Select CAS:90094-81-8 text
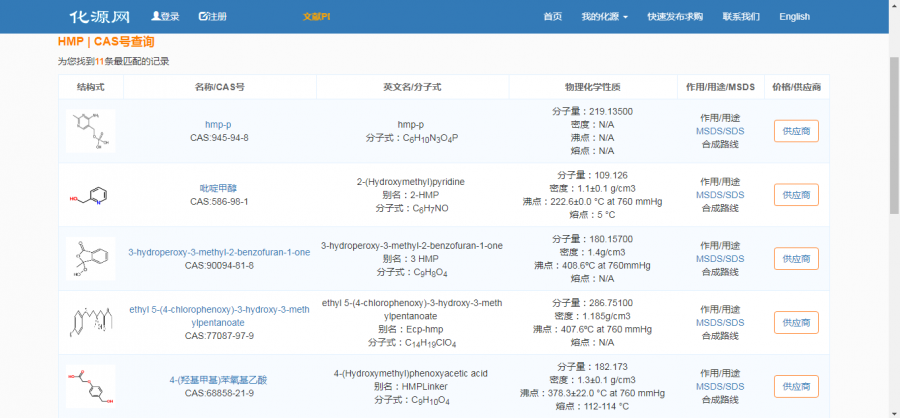900x418 pixels. click(219, 266)
